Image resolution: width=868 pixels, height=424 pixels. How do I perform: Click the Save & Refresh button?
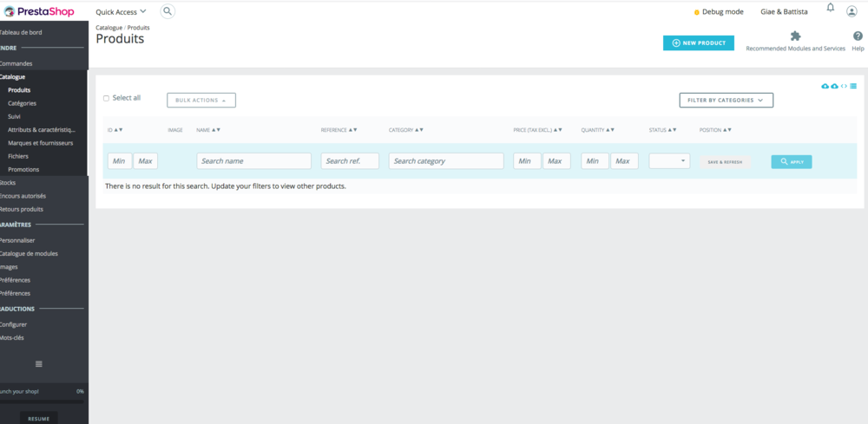click(x=725, y=162)
